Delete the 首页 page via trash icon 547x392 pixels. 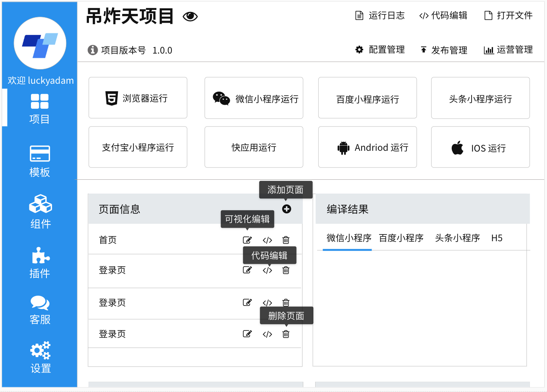coord(286,240)
